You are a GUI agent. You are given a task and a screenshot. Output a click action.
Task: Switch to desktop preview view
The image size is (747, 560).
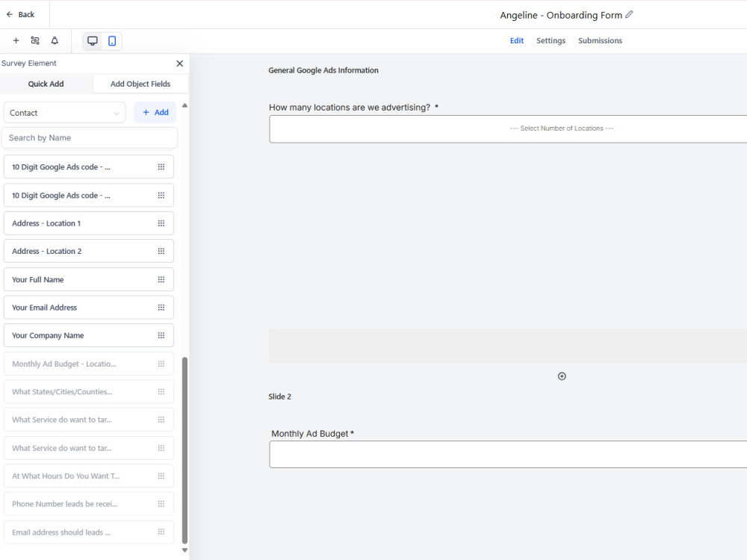(x=93, y=41)
